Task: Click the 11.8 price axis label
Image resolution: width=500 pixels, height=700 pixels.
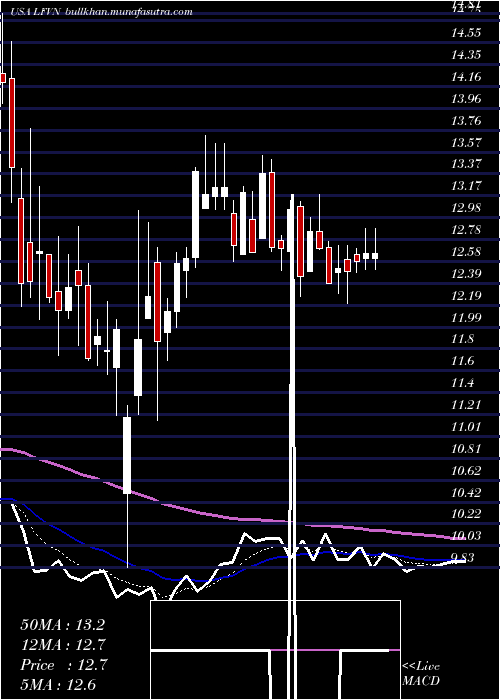Action: click(462, 339)
